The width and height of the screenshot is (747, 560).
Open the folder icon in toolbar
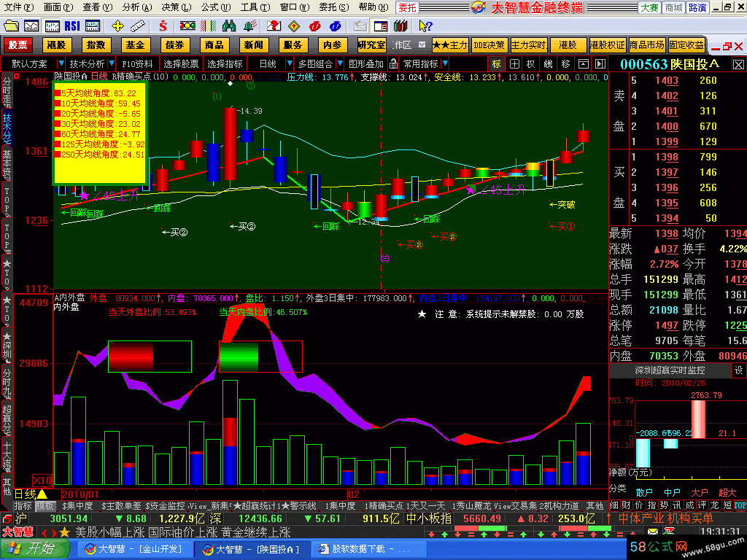[11, 26]
